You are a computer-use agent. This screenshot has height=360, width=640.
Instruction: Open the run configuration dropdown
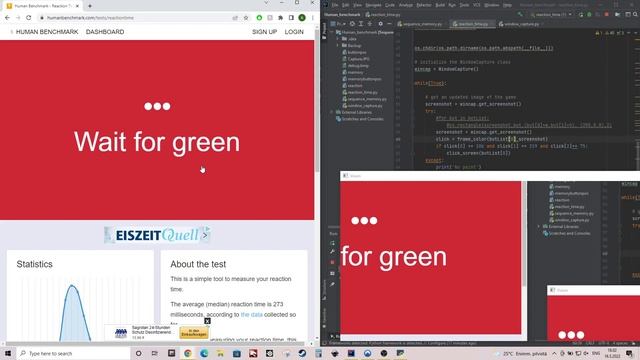552,15
